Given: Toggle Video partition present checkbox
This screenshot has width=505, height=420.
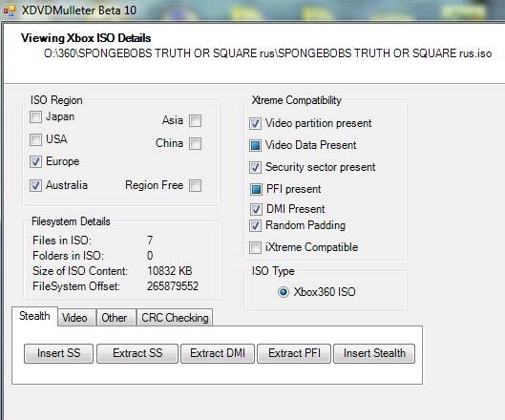Looking at the screenshot, I should pos(256,123).
